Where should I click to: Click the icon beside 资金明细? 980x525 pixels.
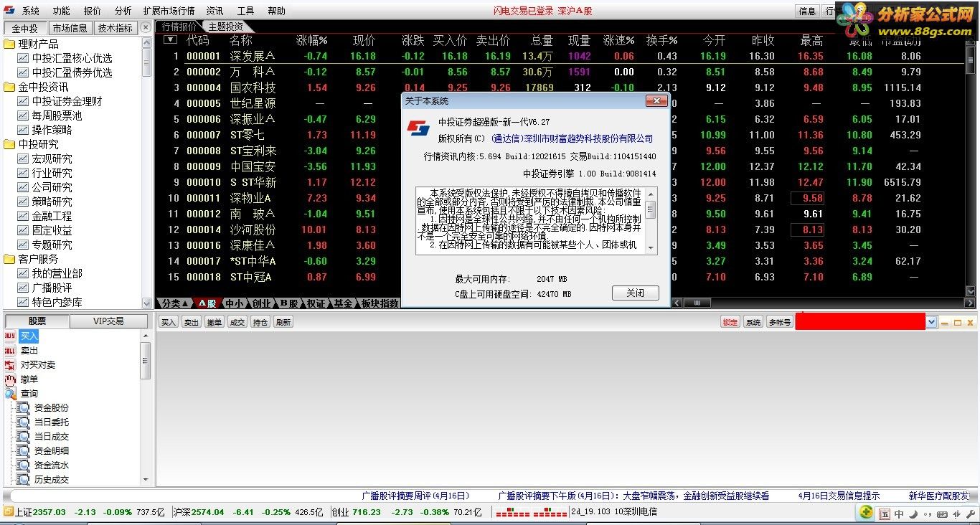click(x=24, y=450)
